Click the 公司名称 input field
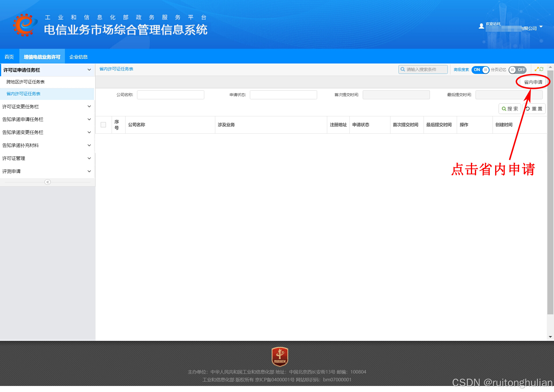Image resolution: width=554 pixels, height=392 pixels. point(171,95)
